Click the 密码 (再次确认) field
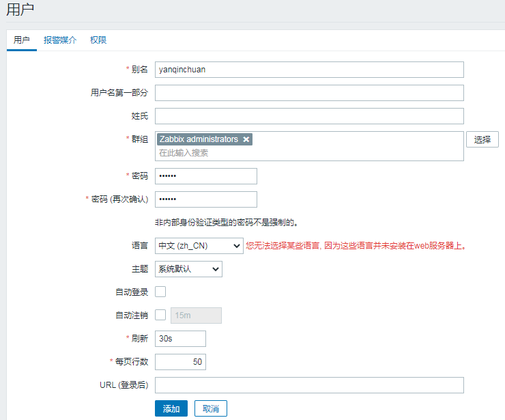 pyautogui.click(x=206, y=199)
